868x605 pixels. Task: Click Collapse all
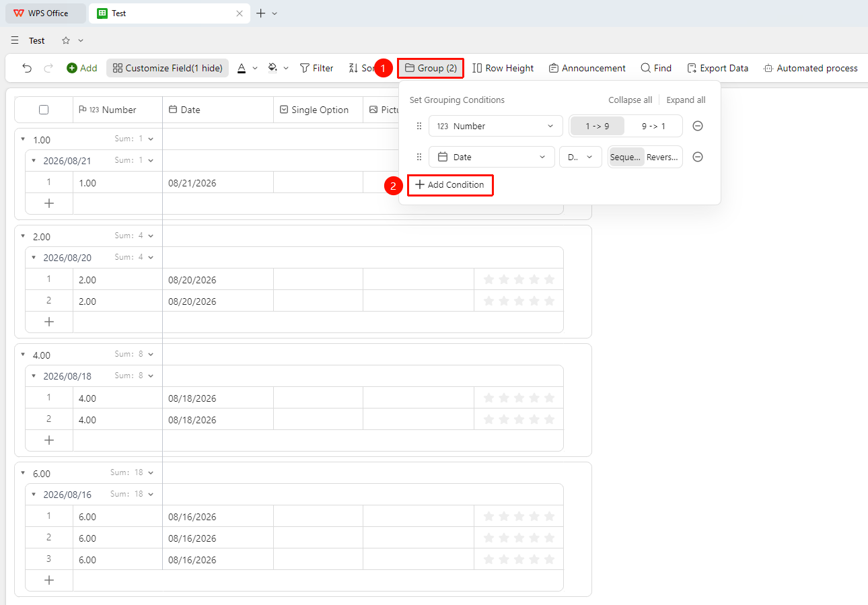[630, 100]
